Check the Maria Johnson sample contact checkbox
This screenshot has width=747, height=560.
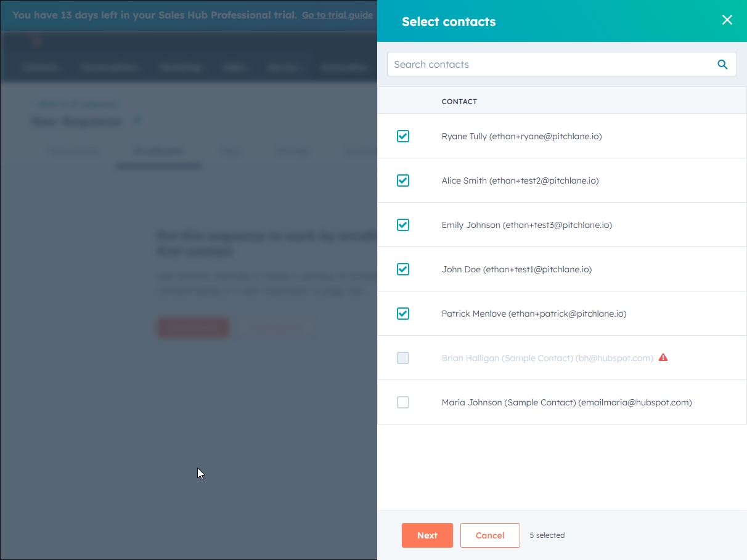click(x=403, y=402)
